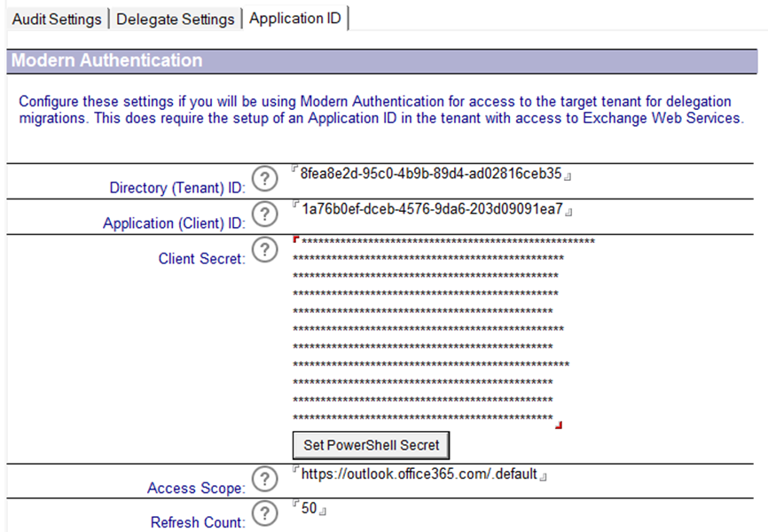Click the Directory (Tenant) ID label

(x=177, y=188)
